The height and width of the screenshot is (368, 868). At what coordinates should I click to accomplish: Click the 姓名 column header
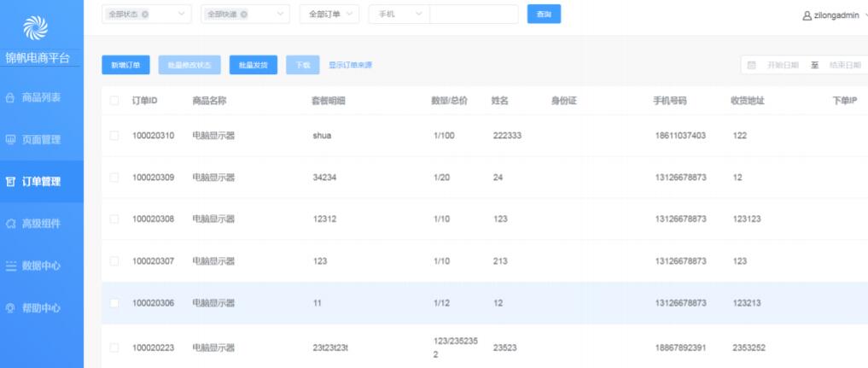[500, 101]
